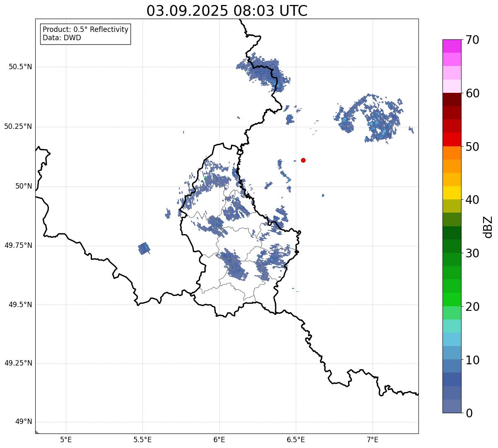Viewport: 498px width, 448px height.
Task: Click the latitude label 49.75°N
Action: pyautogui.click(x=18, y=245)
